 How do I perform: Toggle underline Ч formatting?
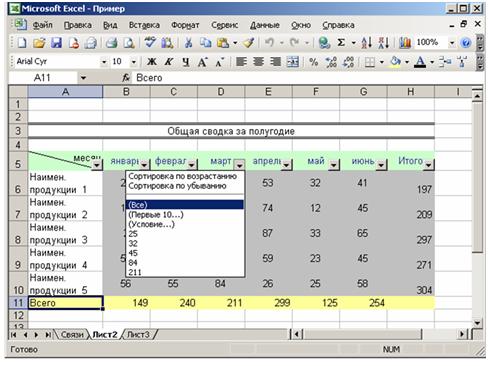(x=186, y=62)
